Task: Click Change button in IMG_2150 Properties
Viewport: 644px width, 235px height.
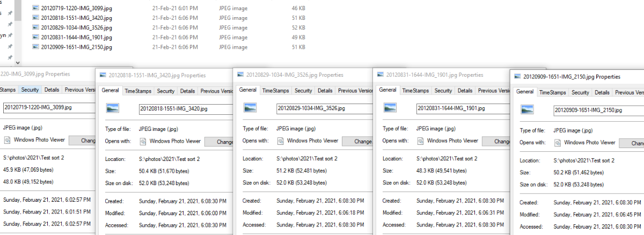Action: point(632,143)
